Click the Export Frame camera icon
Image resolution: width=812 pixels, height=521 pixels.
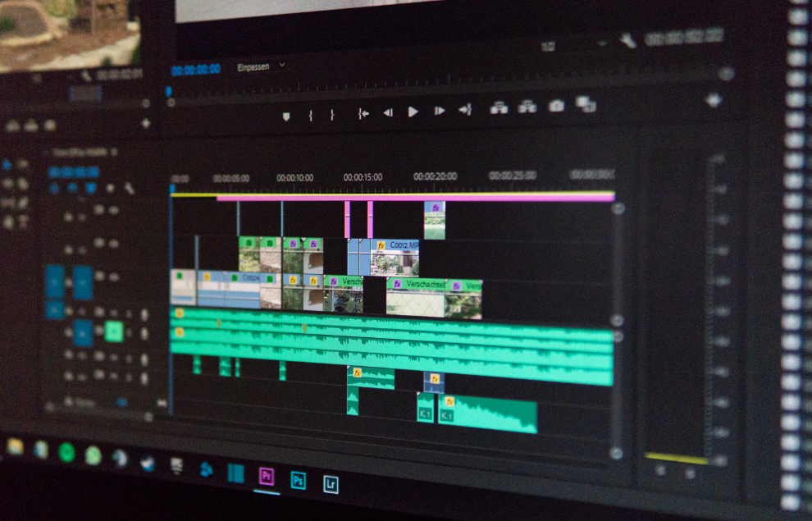coord(556,106)
